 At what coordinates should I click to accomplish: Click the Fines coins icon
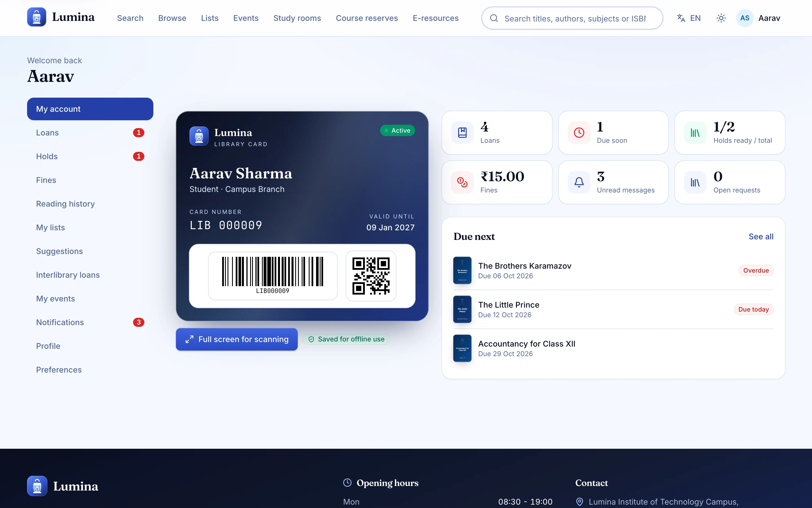pyautogui.click(x=462, y=182)
